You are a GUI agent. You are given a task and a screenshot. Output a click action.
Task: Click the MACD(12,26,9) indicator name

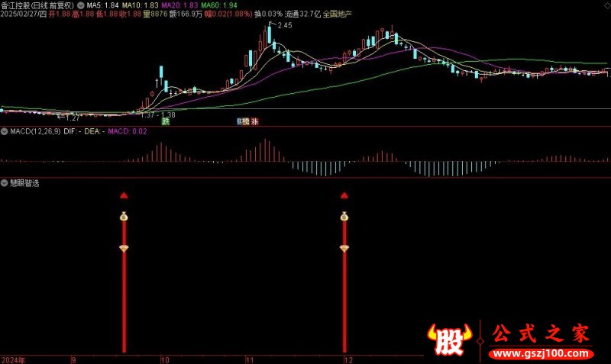tap(35, 131)
